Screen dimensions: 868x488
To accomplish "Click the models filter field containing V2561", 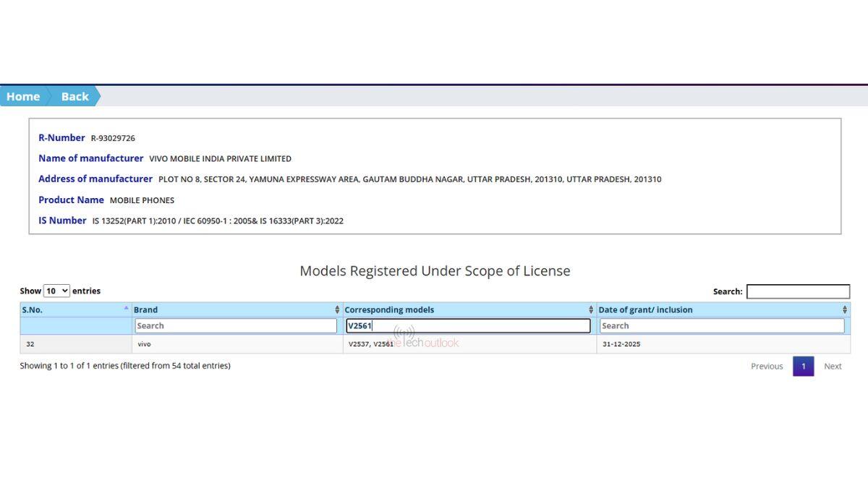I will tap(468, 326).
